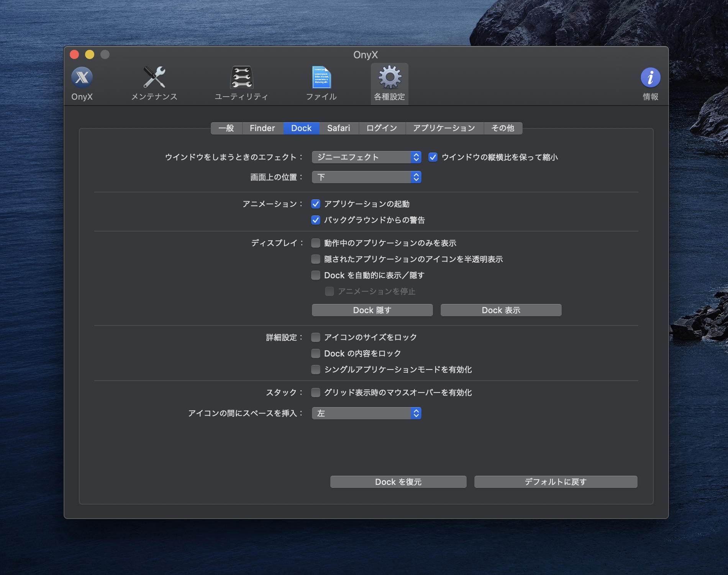Uncheck ウインドウの縦横比を保って縮小
The height and width of the screenshot is (575, 728).
pos(433,157)
